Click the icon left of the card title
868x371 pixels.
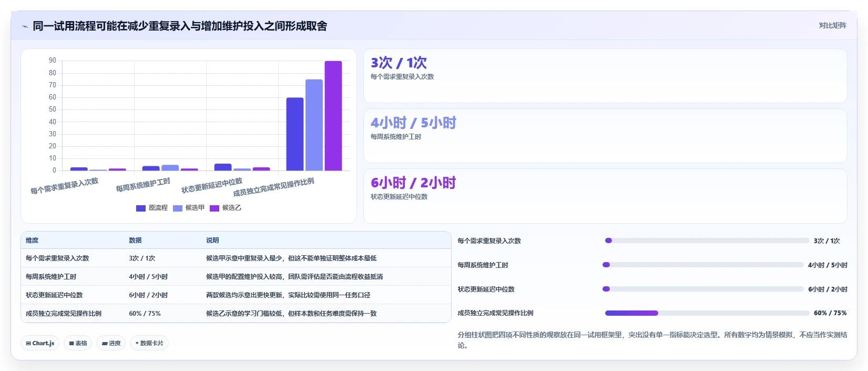tap(25, 26)
